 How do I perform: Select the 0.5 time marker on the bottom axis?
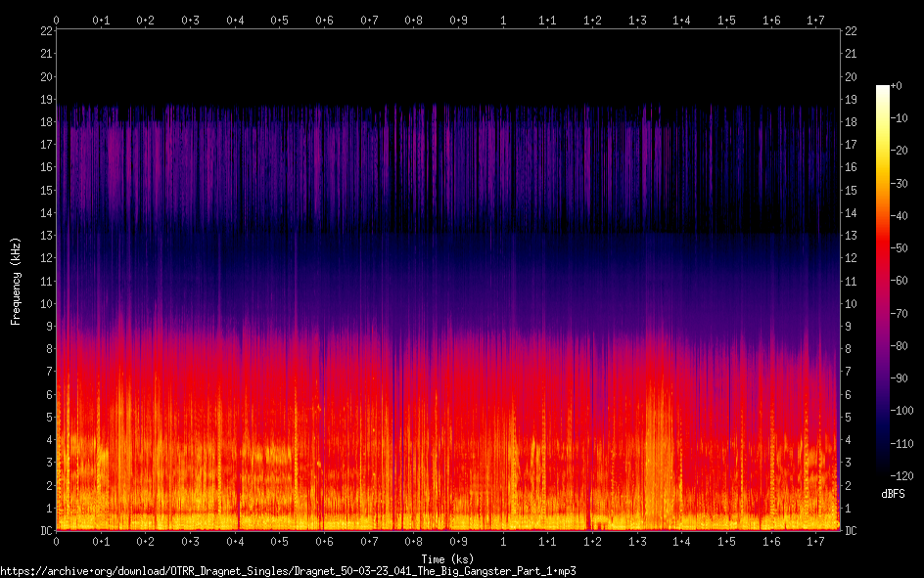coord(280,542)
